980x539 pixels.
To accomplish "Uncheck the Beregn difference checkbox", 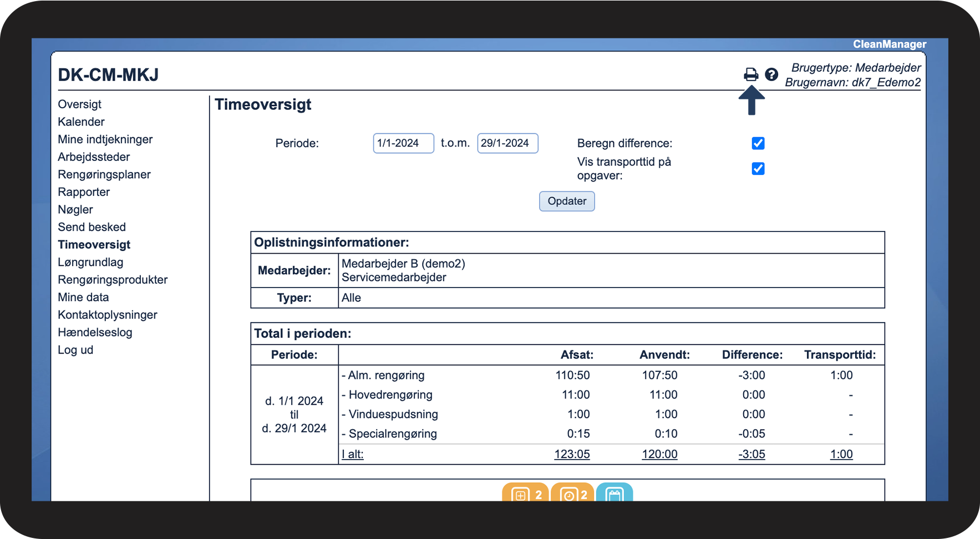I will pyautogui.click(x=758, y=143).
